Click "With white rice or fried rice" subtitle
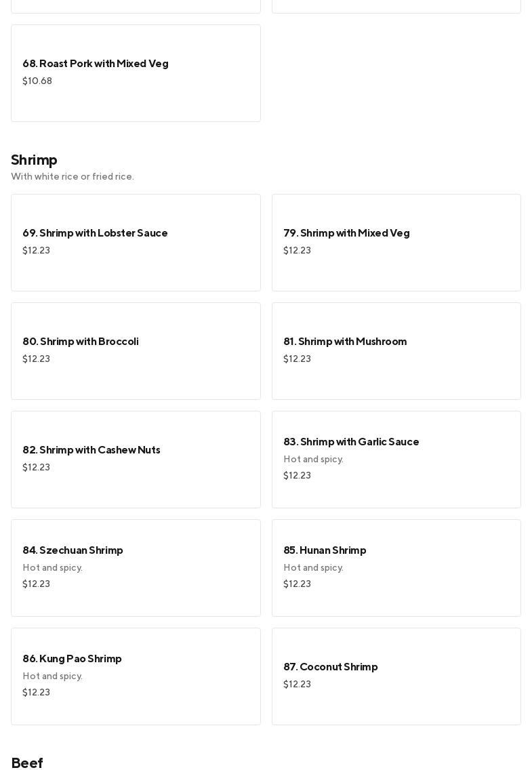 pyautogui.click(x=73, y=177)
